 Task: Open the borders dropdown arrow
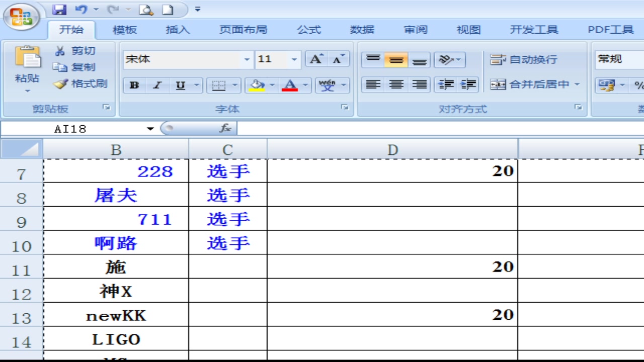[x=235, y=85]
